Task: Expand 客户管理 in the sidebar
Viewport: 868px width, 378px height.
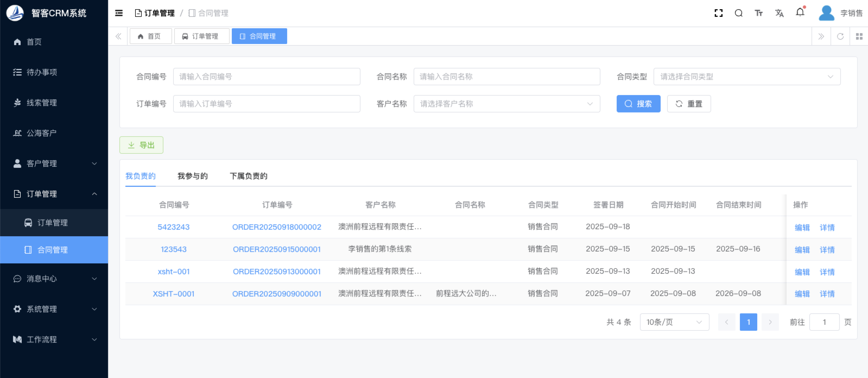Action: 54,163
